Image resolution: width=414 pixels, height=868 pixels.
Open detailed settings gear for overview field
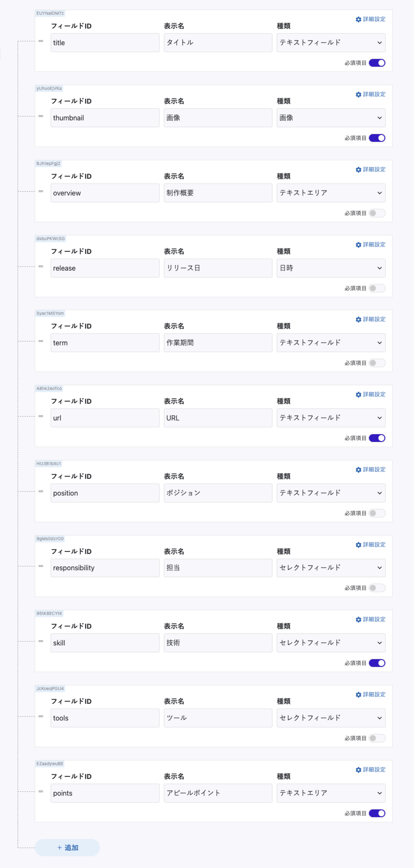[358, 169]
